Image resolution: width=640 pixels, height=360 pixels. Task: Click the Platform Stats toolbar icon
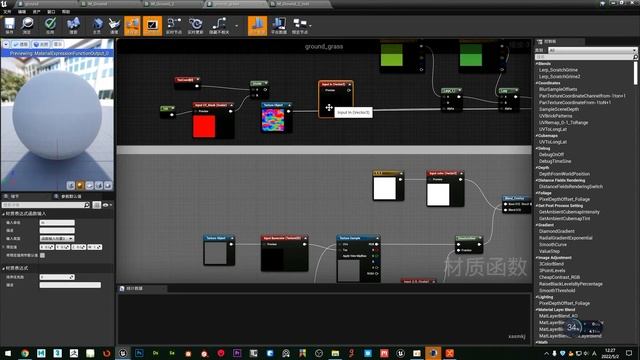279,26
